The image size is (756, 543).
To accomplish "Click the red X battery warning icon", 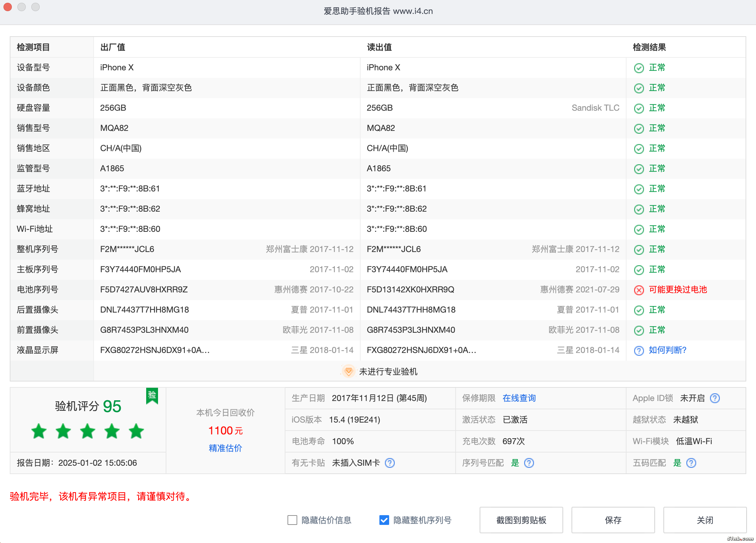I will (639, 290).
